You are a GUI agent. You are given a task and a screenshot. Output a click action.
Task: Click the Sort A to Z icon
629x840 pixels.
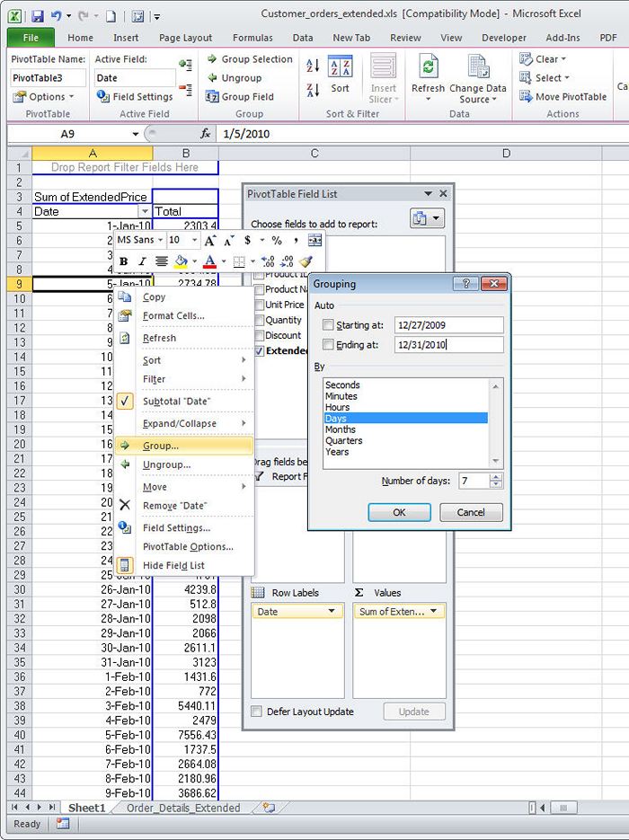(313, 66)
